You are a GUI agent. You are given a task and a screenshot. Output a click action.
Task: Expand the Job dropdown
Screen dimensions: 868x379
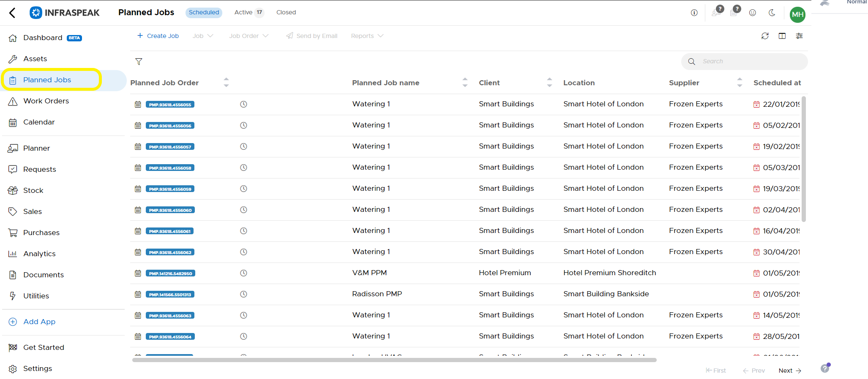(x=203, y=36)
